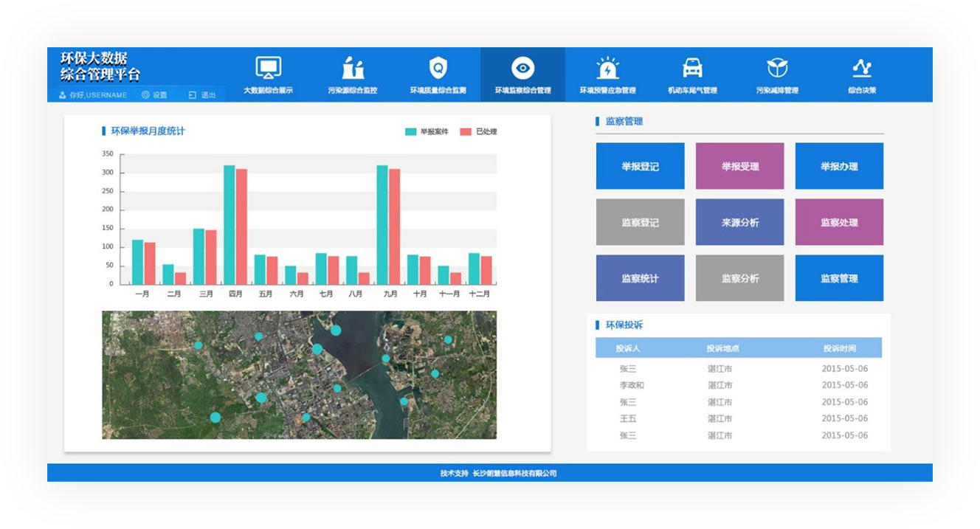The image size is (980, 529).
Task: Select the 来源分析 tile
Action: (739, 222)
